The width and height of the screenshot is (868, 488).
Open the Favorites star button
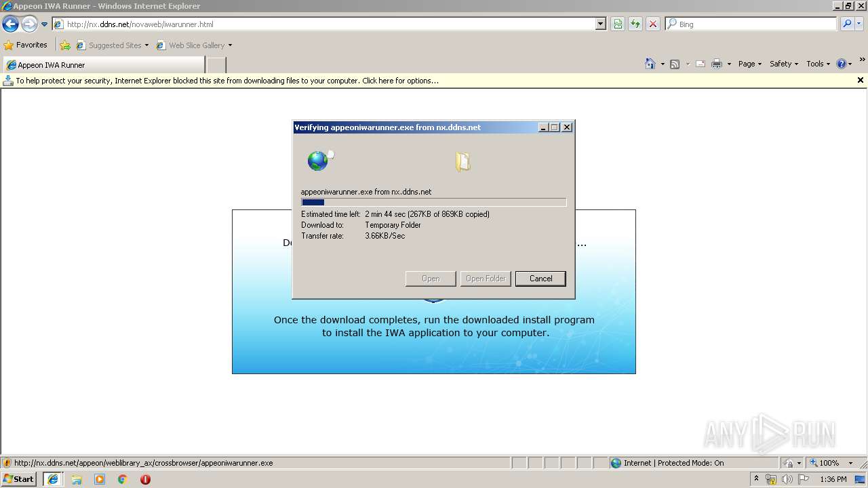26,45
